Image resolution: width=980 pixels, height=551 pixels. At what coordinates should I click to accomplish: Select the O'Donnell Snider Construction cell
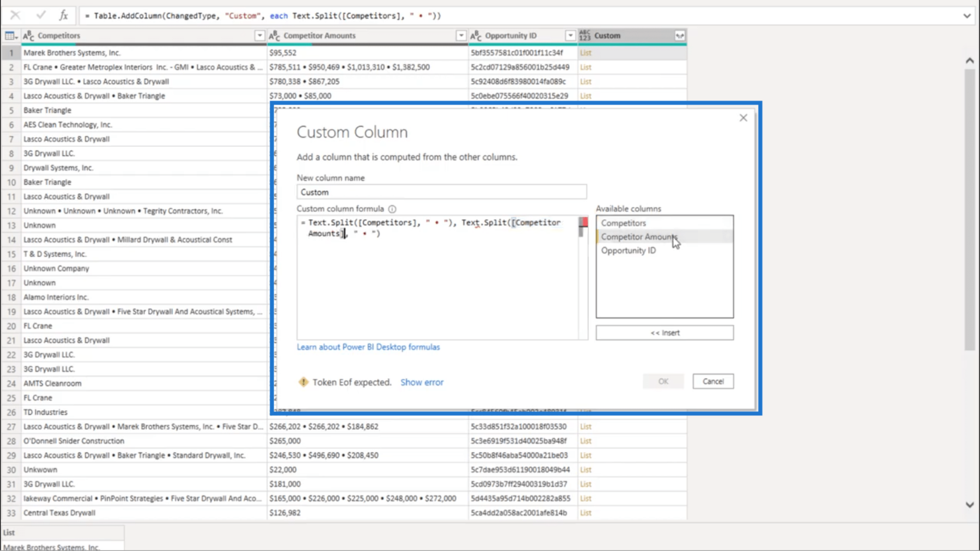tap(144, 441)
